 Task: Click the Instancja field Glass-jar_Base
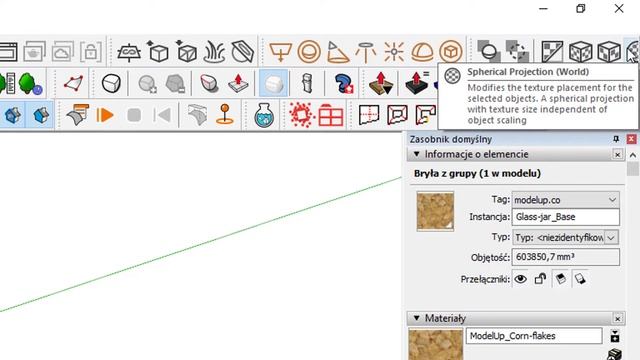566,217
